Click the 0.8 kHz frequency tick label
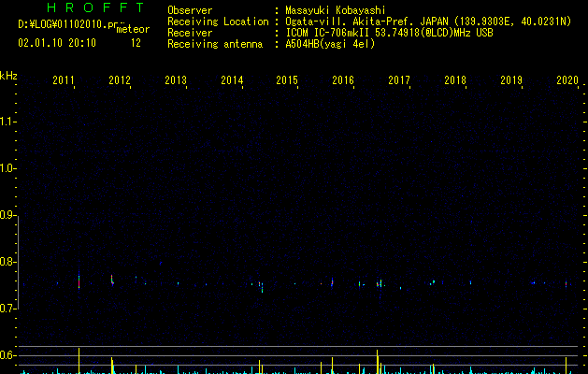 pos(7,262)
